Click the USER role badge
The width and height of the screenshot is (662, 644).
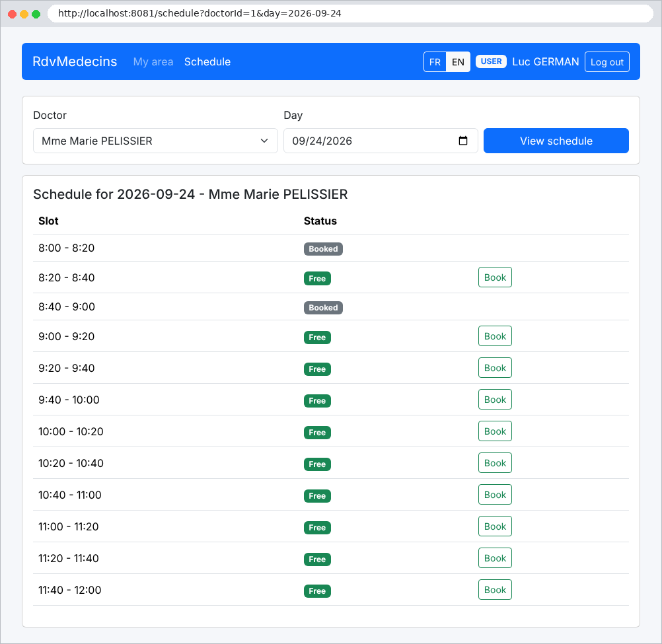point(491,61)
